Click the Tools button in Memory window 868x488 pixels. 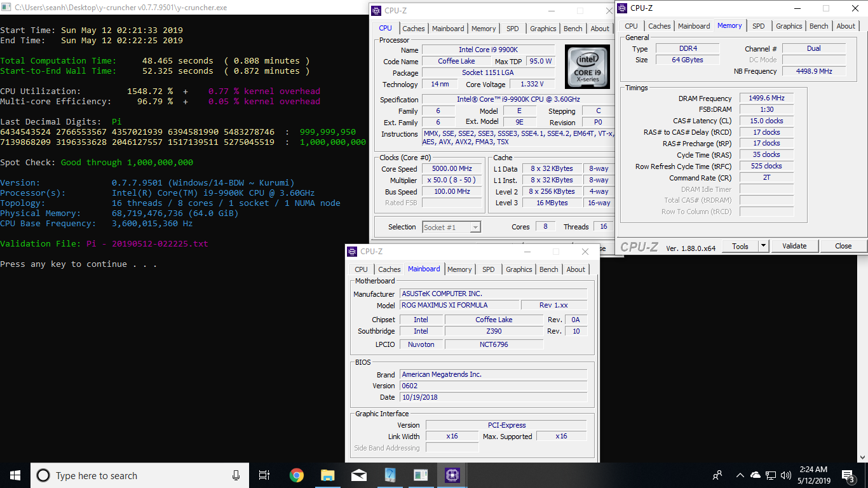(x=740, y=247)
